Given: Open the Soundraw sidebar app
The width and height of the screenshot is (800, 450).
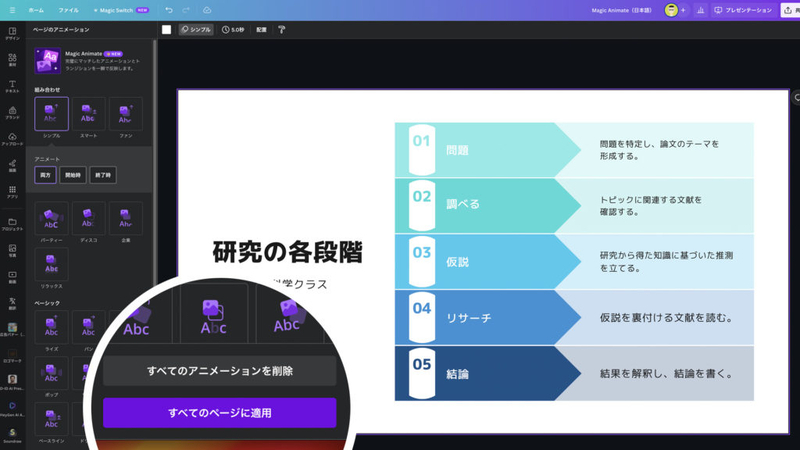Looking at the screenshot, I should coord(12,436).
